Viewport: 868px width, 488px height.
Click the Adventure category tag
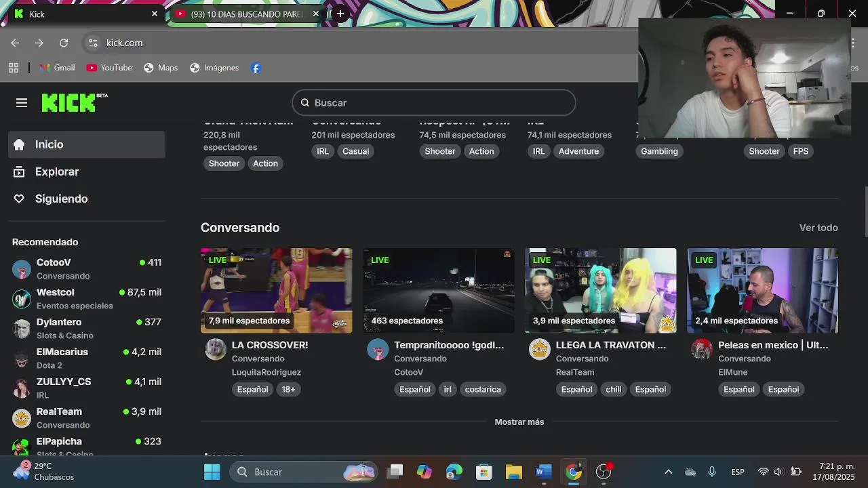pos(578,151)
